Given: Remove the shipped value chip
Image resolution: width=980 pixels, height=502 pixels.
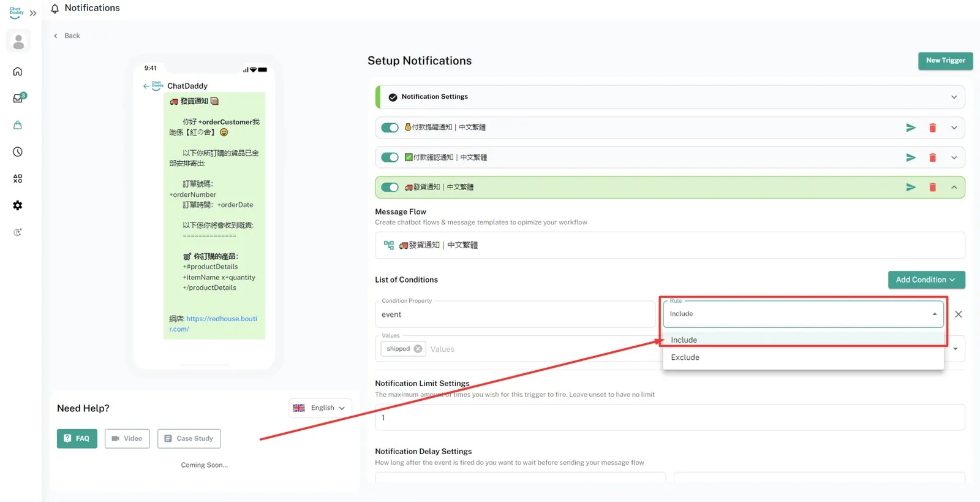Looking at the screenshot, I should click(x=418, y=349).
